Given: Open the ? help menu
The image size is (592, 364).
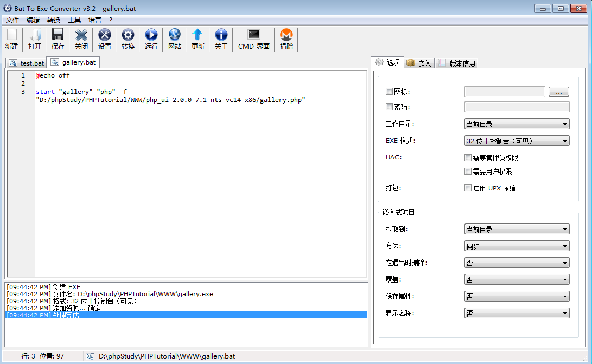Looking at the screenshot, I should coord(111,20).
